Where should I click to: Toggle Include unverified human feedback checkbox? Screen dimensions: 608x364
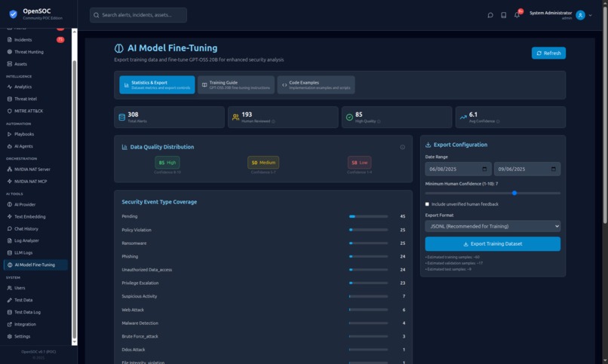tap(427, 204)
